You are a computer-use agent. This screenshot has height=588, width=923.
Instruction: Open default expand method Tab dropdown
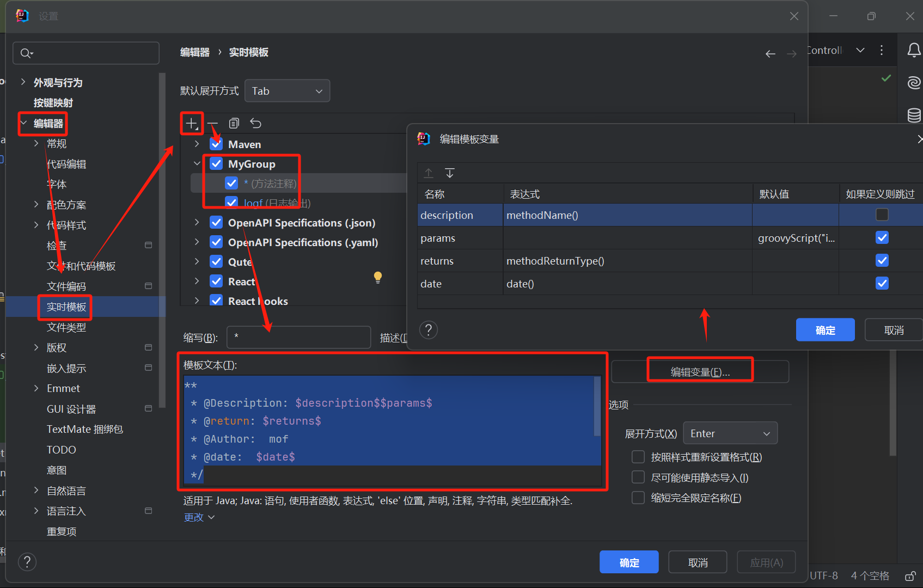(x=287, y=91)
